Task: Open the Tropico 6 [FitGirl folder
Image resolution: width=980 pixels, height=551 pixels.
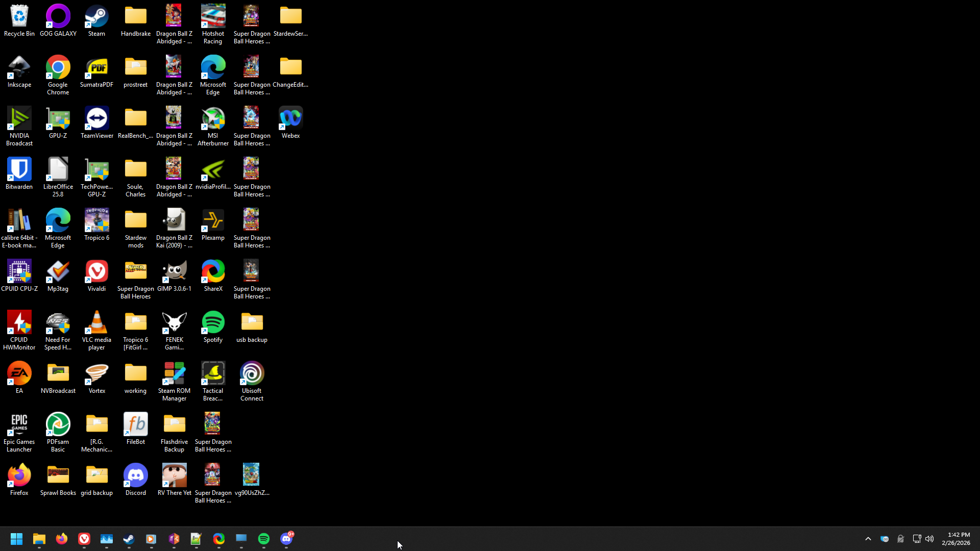Action: [136, 331]
